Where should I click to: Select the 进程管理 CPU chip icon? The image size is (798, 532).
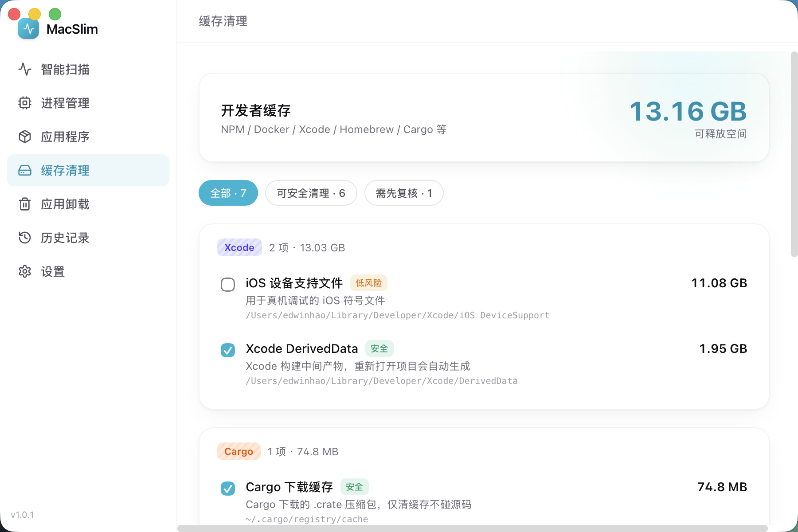pyautogui.click(x=25, y=103)
